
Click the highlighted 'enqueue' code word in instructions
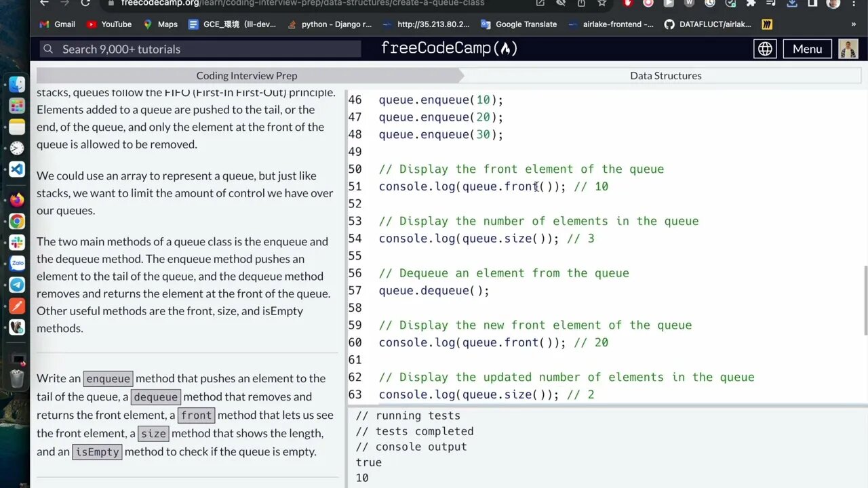[x=108, y=379]
